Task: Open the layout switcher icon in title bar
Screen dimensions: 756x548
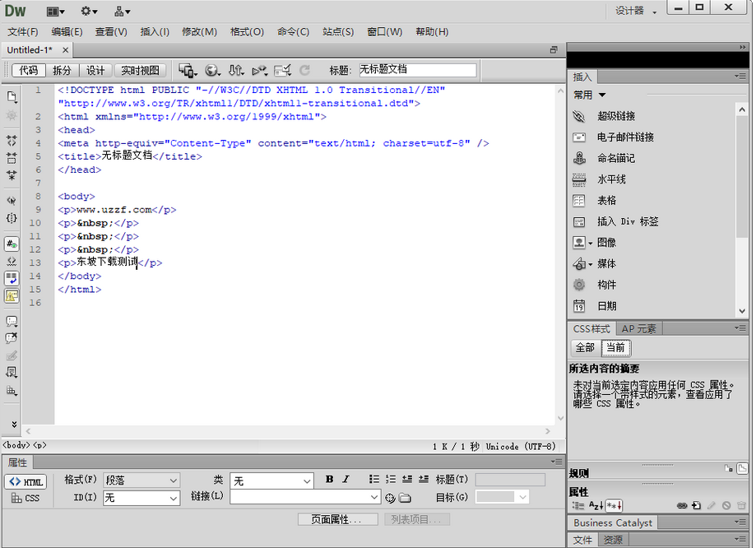Action: [55, 11]
